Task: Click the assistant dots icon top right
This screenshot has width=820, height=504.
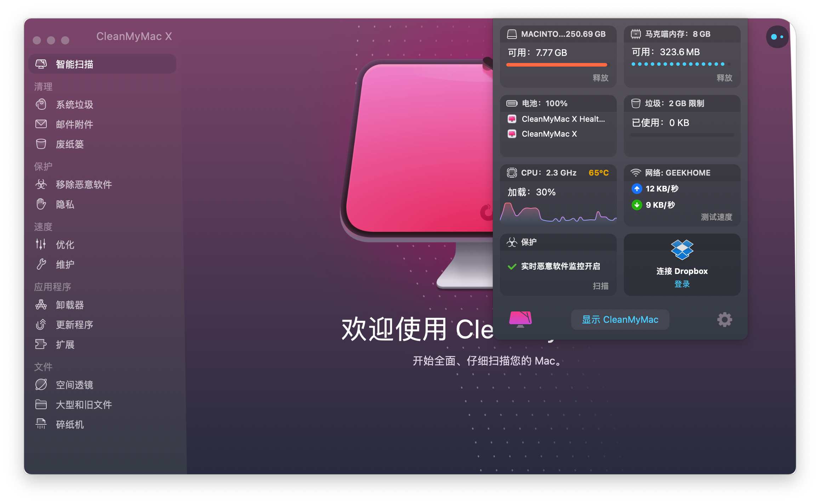Action: click(x=777, y=37)
